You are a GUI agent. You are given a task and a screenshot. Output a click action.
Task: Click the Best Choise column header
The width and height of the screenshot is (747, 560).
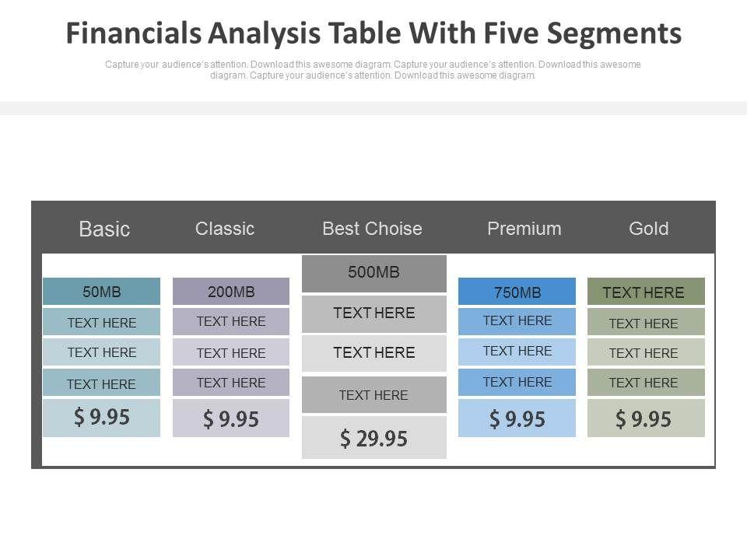pos(372,229)
